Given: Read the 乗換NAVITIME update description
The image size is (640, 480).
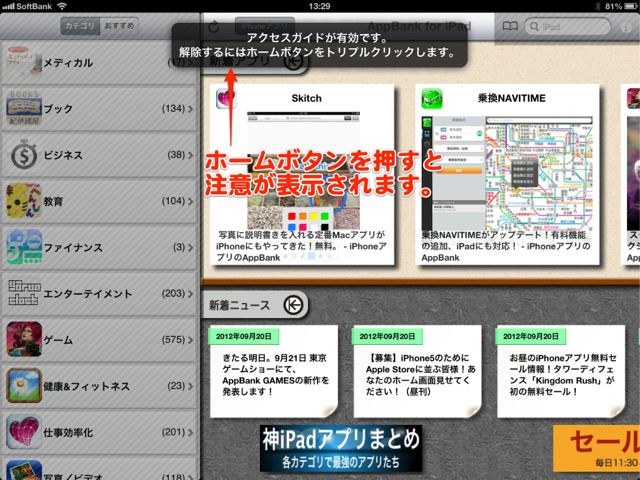Looking at the screenshot, I should (506, 246).
